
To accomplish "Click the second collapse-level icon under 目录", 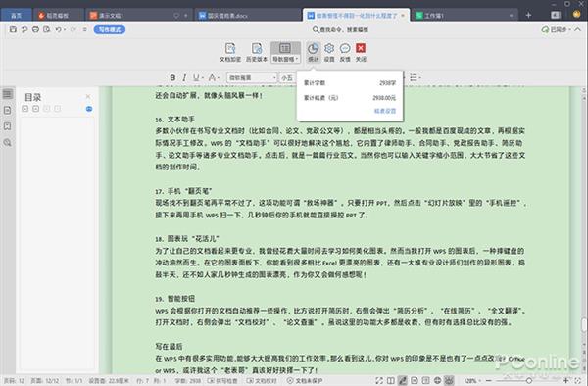I will click(35, 109).
